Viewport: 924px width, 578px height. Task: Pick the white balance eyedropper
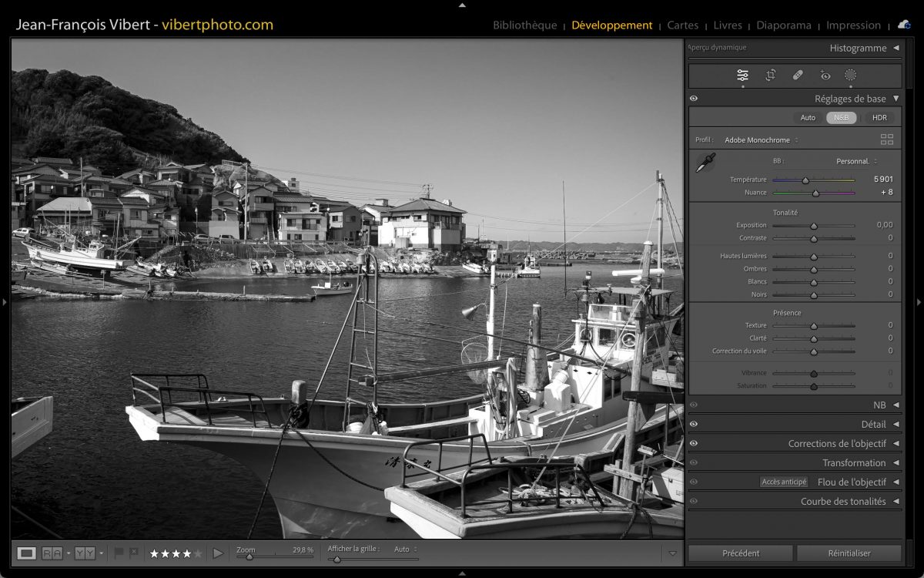click(705, 163)
